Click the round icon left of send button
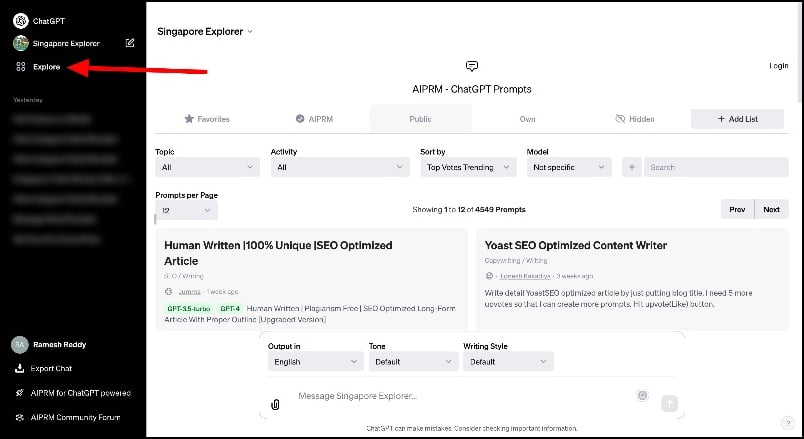This screenshot has width=804, height=439. tap(642, 395)
